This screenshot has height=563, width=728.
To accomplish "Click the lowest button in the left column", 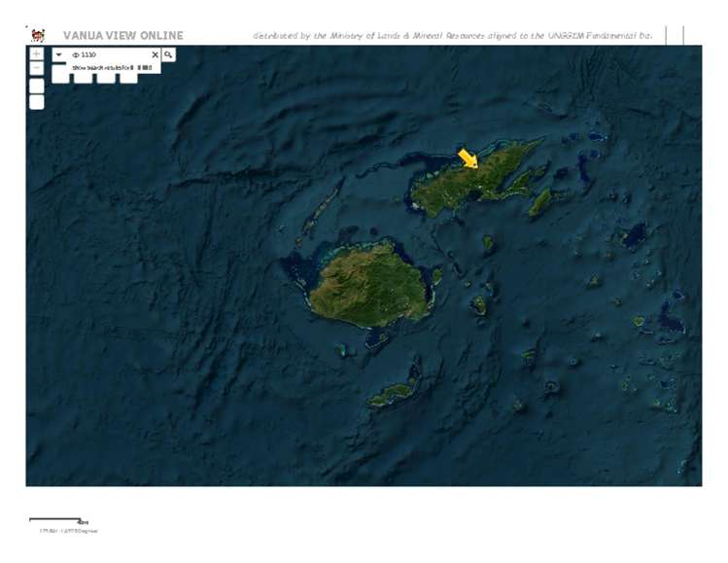I will pos(36,102).
